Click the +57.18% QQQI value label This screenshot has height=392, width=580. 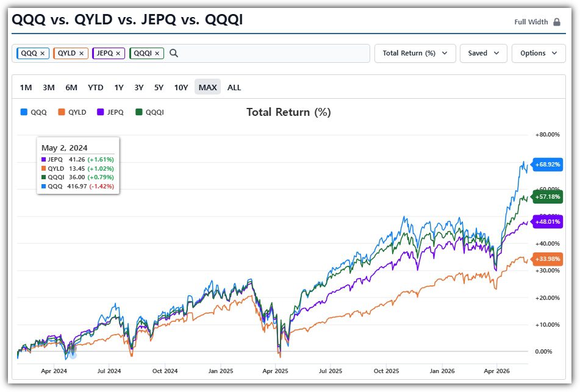tap(548, 197)
